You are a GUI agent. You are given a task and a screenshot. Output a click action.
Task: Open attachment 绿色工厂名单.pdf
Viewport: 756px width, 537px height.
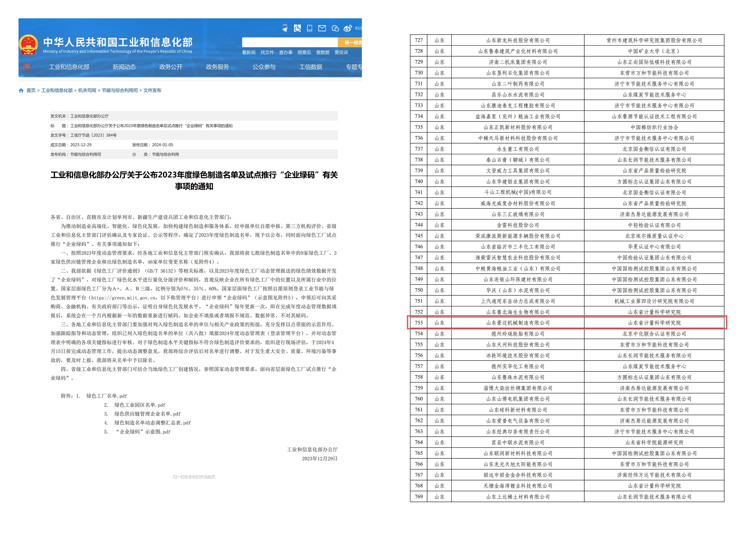107,396
